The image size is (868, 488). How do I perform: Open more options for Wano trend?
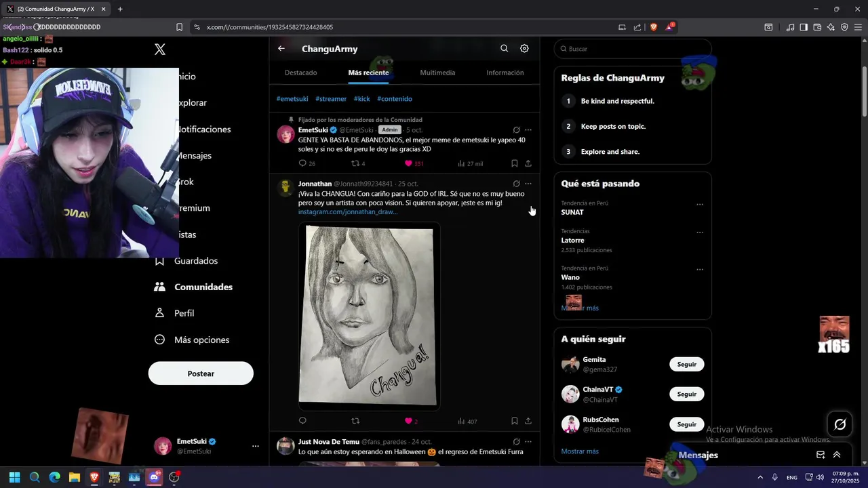(700, 269)
